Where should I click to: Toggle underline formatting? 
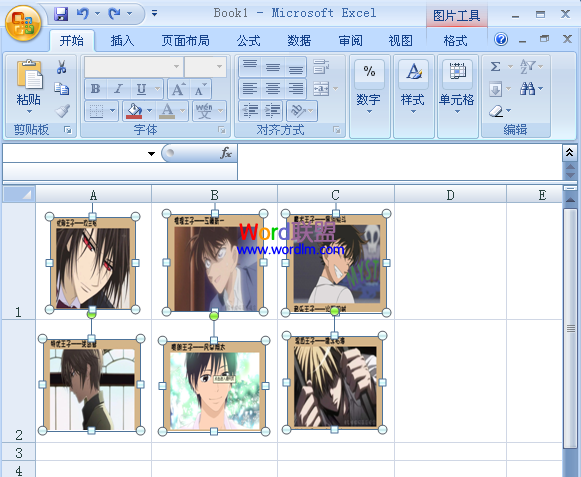tap(141, 89)
